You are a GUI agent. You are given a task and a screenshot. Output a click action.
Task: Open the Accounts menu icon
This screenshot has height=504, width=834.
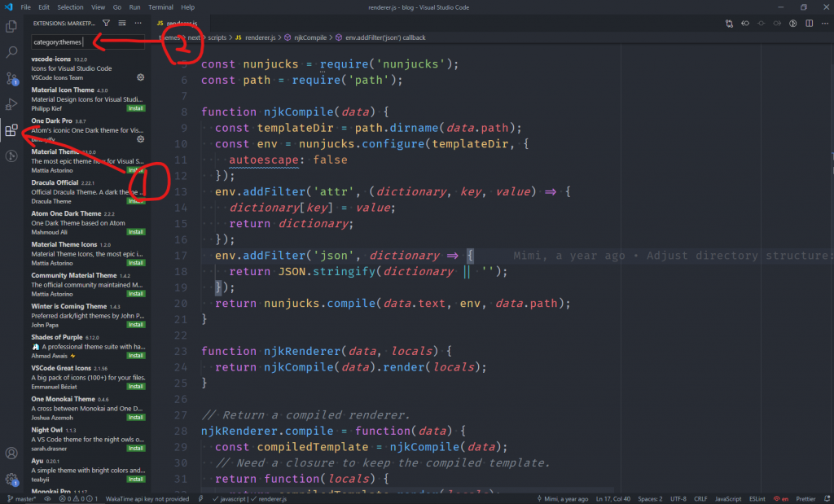(11, 454)
